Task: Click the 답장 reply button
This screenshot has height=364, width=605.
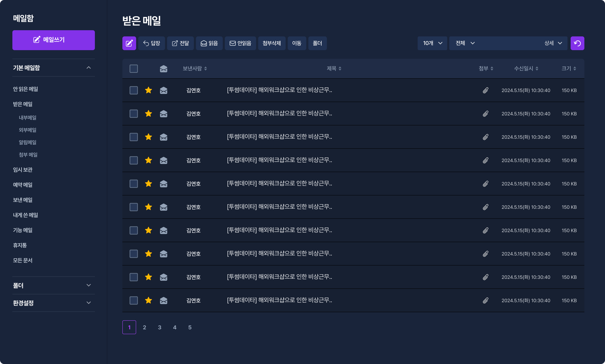Action: (x=151, y=43)
